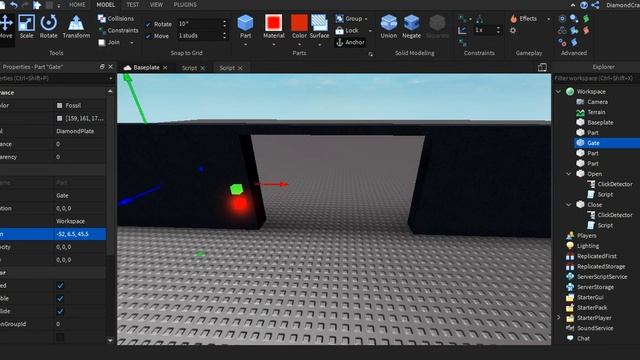640x360 pixels.
Task: Toggle the Rotate snap checkbox
Action: [x=148, y=24]
